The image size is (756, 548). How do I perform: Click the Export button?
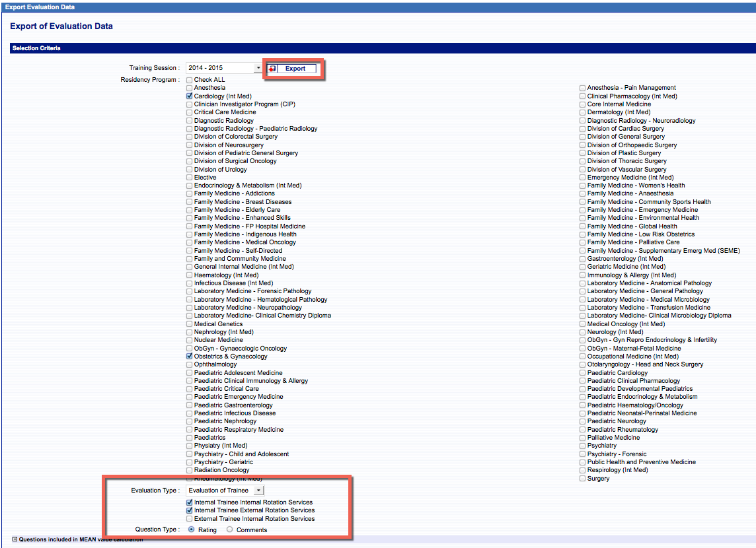coord(295,69)
